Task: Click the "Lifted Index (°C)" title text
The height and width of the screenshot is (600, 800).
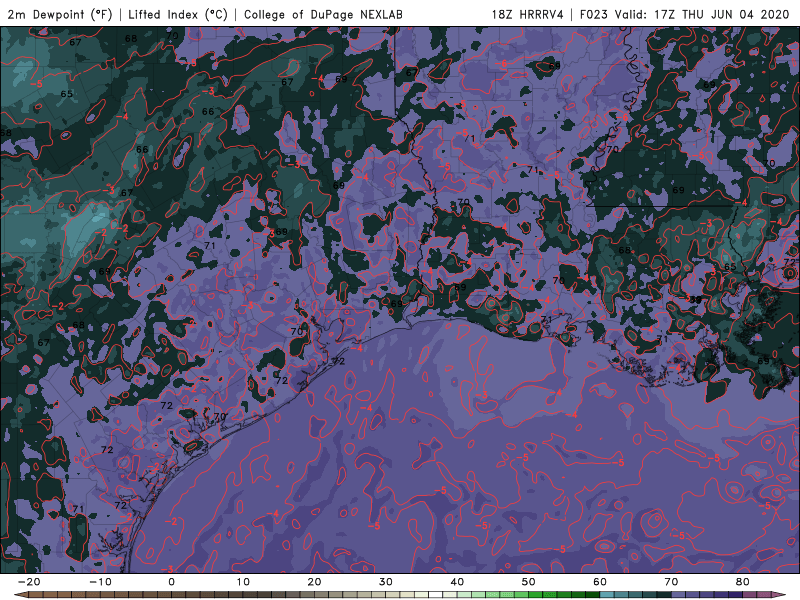Action: (x=178, y=14)
